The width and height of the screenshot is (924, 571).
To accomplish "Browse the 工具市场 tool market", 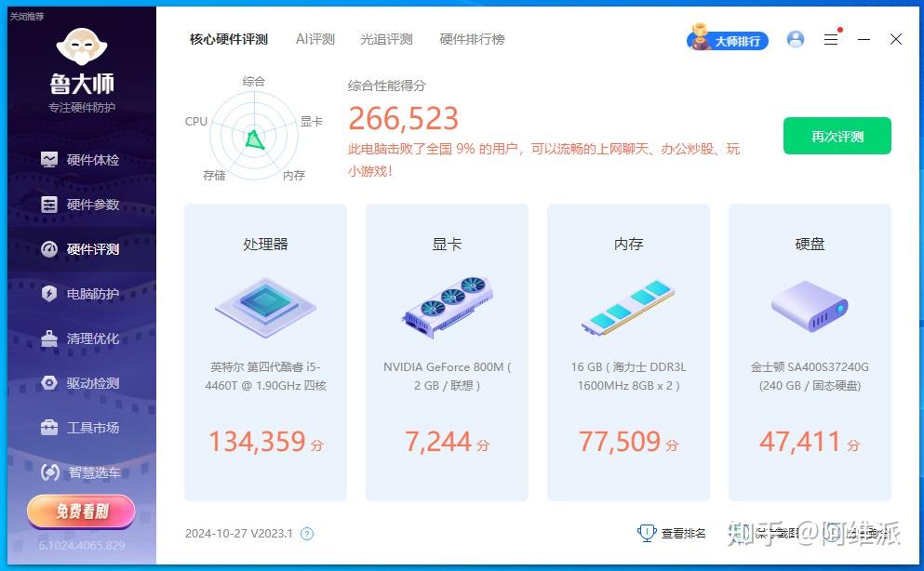I will pyautogui.click(x=81, y=427).
